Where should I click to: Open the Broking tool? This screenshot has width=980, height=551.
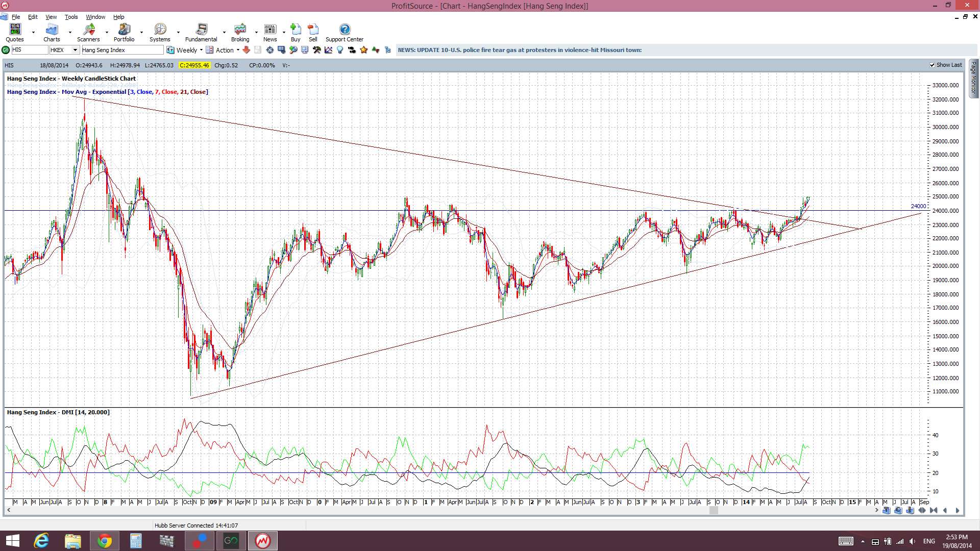240,33
